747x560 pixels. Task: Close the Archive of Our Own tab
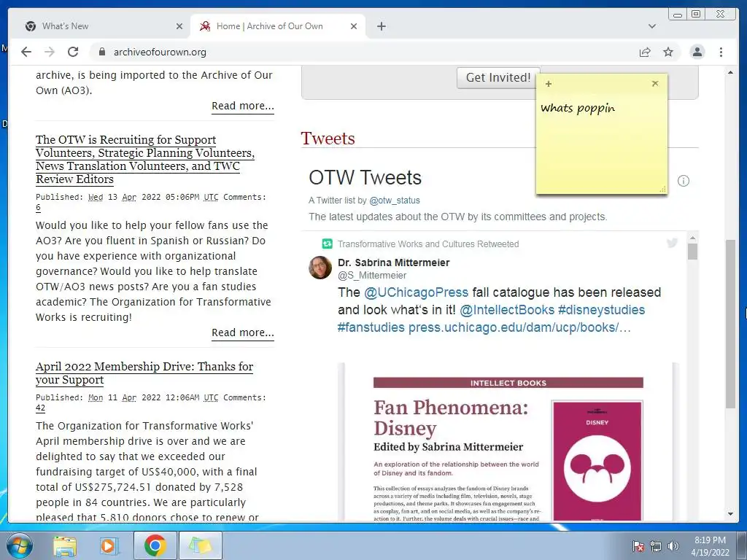click(354, 27)
